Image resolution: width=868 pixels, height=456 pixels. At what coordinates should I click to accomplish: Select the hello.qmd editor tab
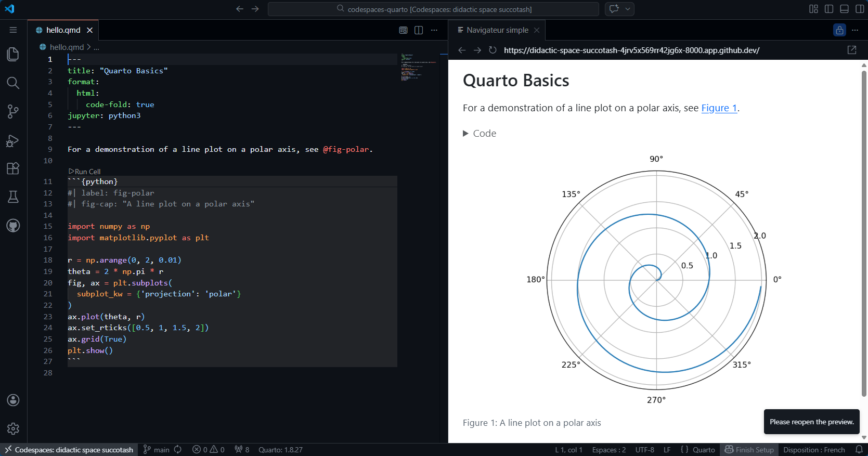(63, 30)
